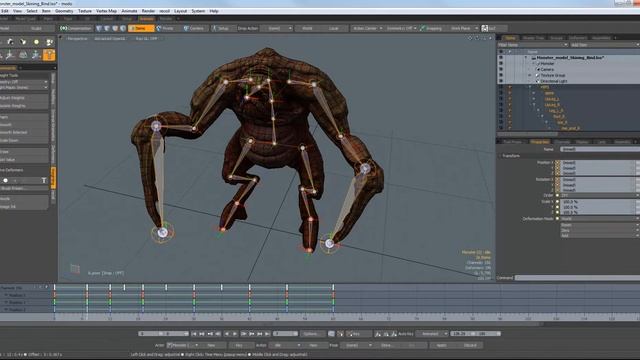The width and height of the screenshot is (640, 360).
Task: Select the toe_end_R joint in item tree
Action: click(570, 128)
